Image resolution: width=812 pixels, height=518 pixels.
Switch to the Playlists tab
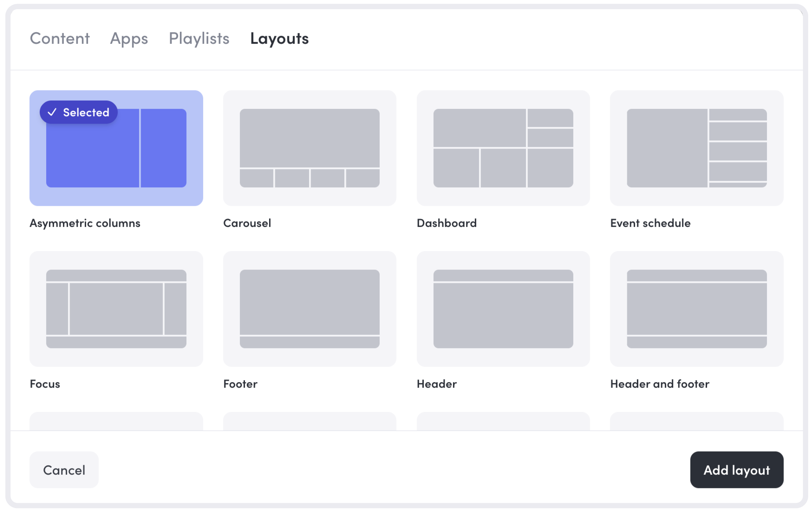click(199, 39)
